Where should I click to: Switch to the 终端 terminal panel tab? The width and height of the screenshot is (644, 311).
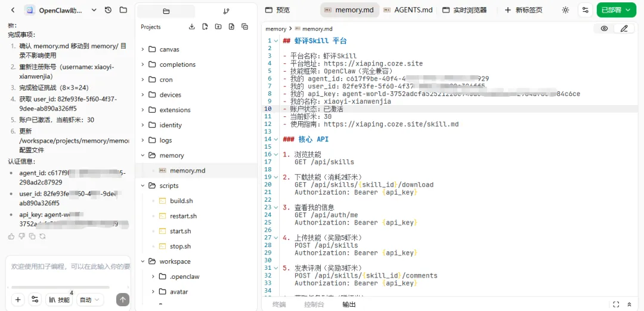coord(279,305)
